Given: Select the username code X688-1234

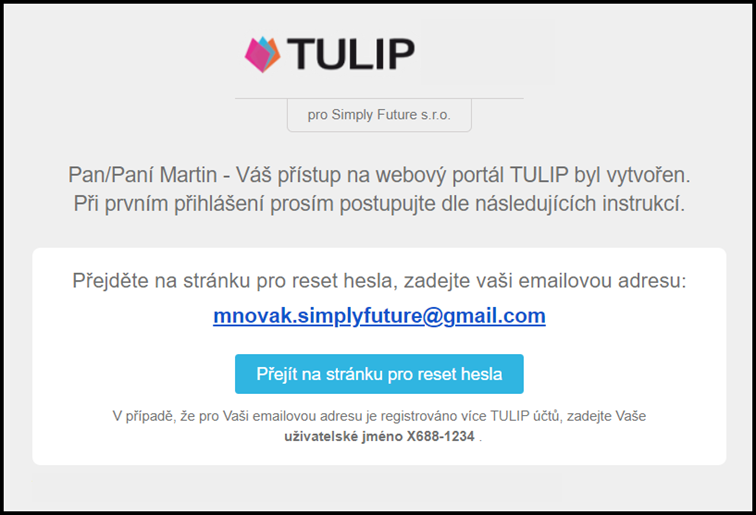Looking at the screenshot, I should [x=443, y=436].
